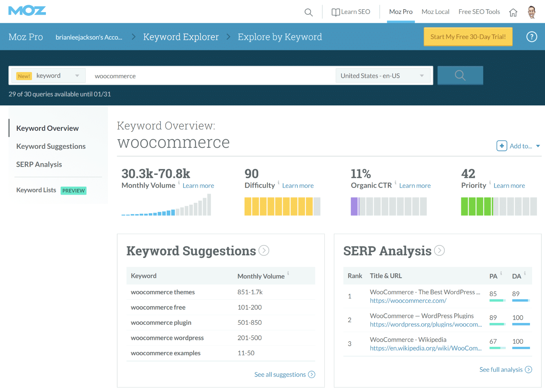
Task: Click the Moz logo
Action: tap(27, 11)
